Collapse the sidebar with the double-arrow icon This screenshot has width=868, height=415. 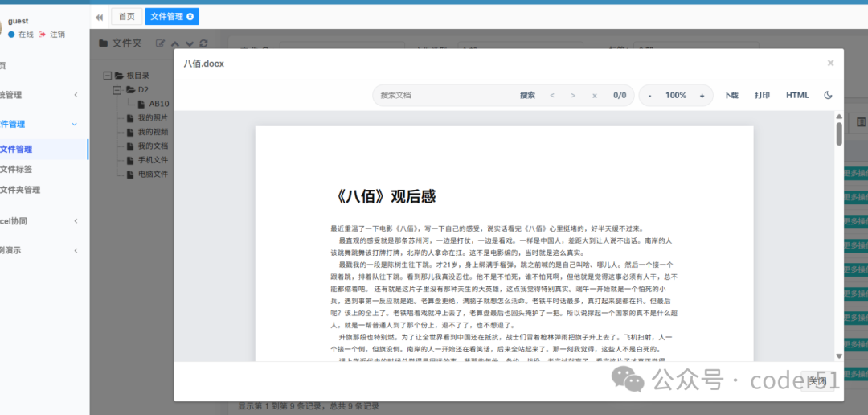[x=99, y=17]
